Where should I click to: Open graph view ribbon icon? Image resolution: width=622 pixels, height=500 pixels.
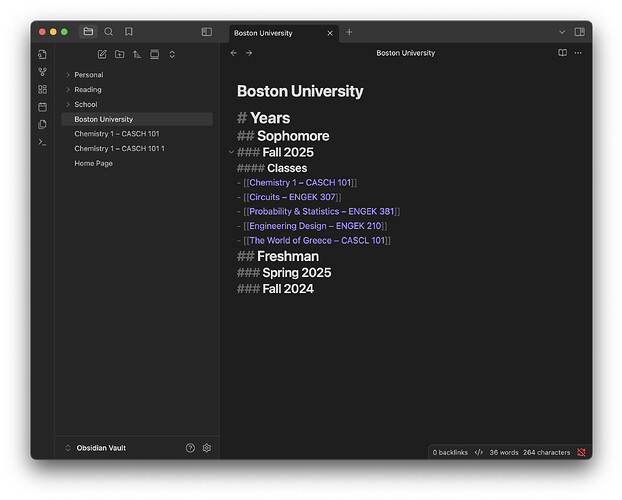coord(42,72)
